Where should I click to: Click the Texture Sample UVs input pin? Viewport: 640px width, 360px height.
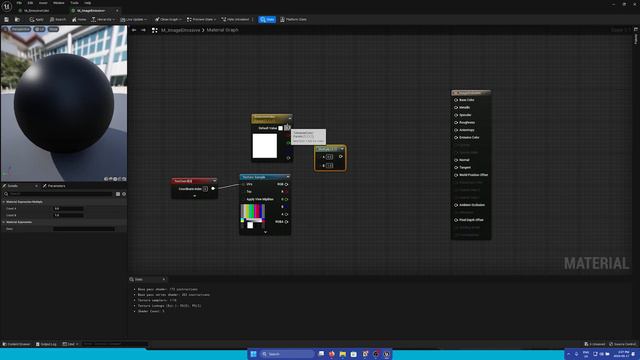[x=244, y=184]
